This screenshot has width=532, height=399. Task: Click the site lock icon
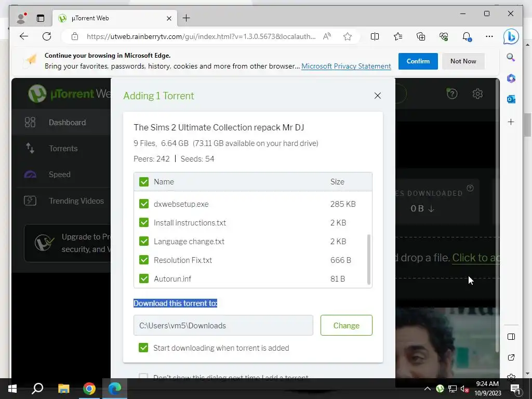[75, 36]
